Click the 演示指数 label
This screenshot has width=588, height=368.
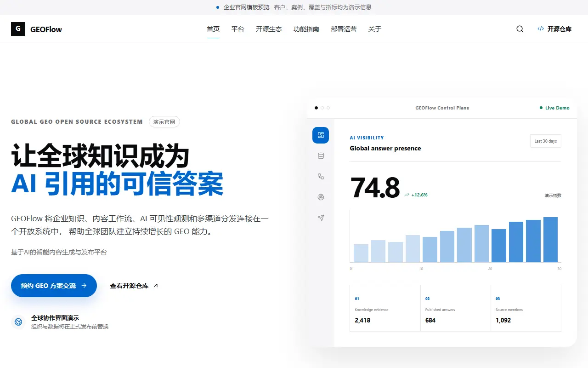553,195
